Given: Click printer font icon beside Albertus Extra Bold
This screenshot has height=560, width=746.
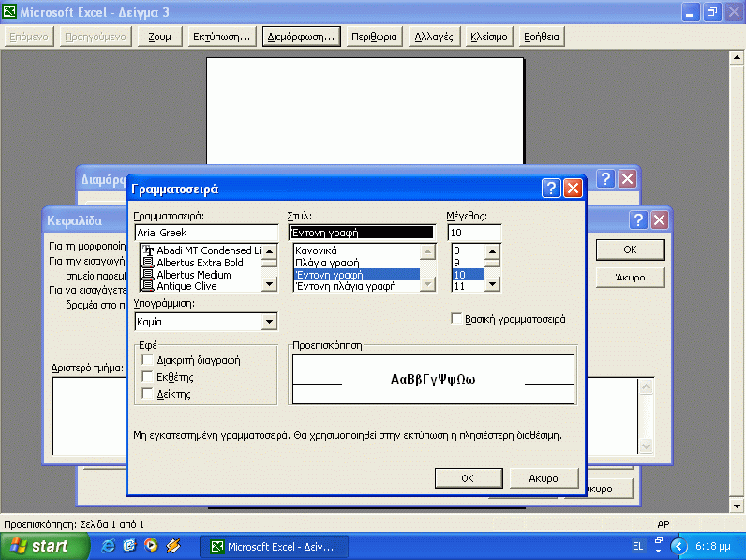Looking at the screenshot, I should click(x=148, y=263).
